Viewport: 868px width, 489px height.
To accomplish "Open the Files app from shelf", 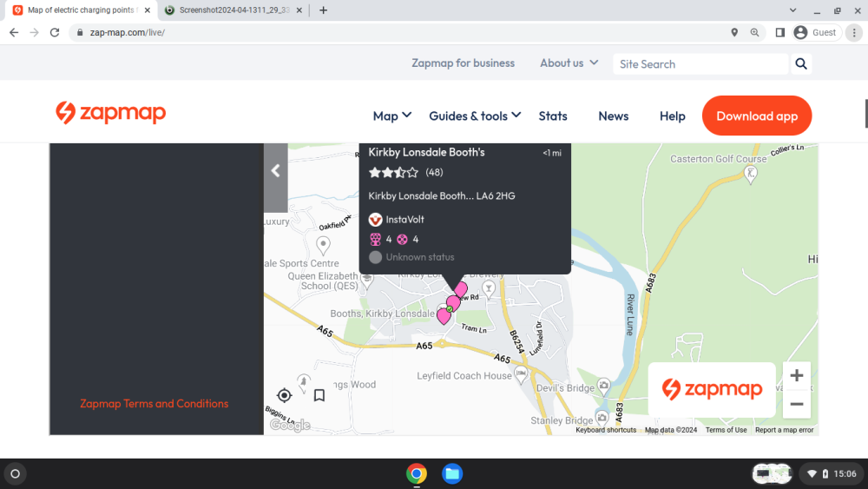I will pyautogui.click(x=452, y=474).
